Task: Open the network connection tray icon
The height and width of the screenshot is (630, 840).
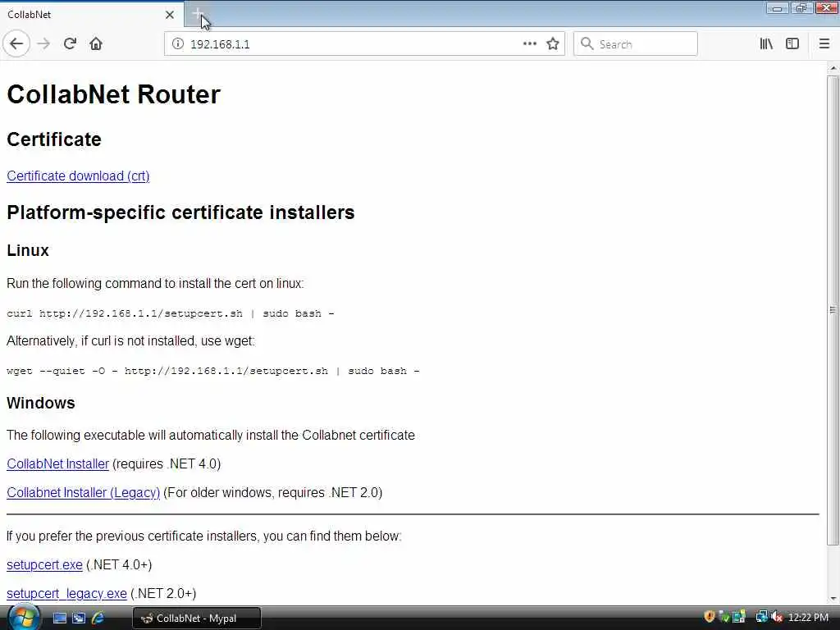Action: [762, 617]
